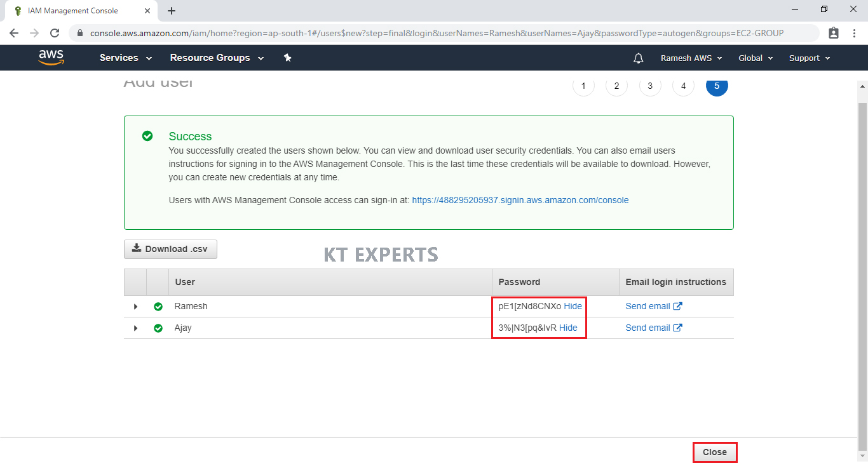868x466 pixels.
Task: Open the notifications bell icon
Action: tap(639, 58)
